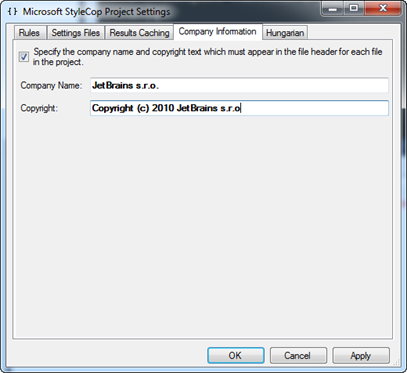Click the Apply button
The image size is (407, 373).
(x=361, y=355)
